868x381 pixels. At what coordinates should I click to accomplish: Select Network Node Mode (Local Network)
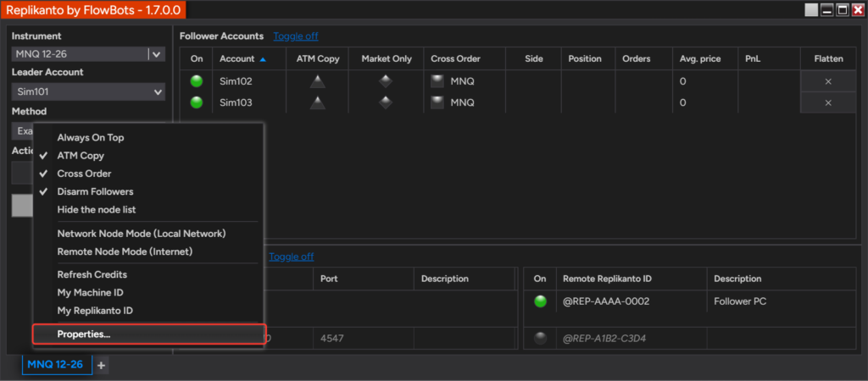(x=142, y=234)
